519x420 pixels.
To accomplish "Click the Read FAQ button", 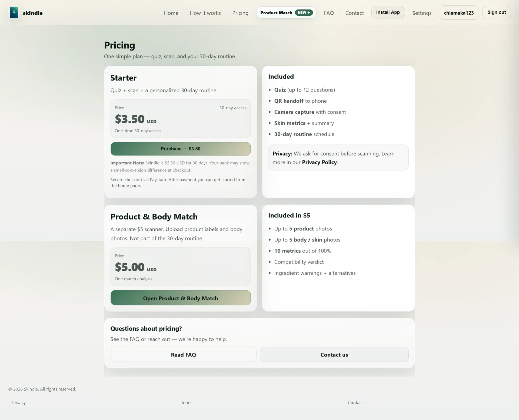I will point(183,355).
